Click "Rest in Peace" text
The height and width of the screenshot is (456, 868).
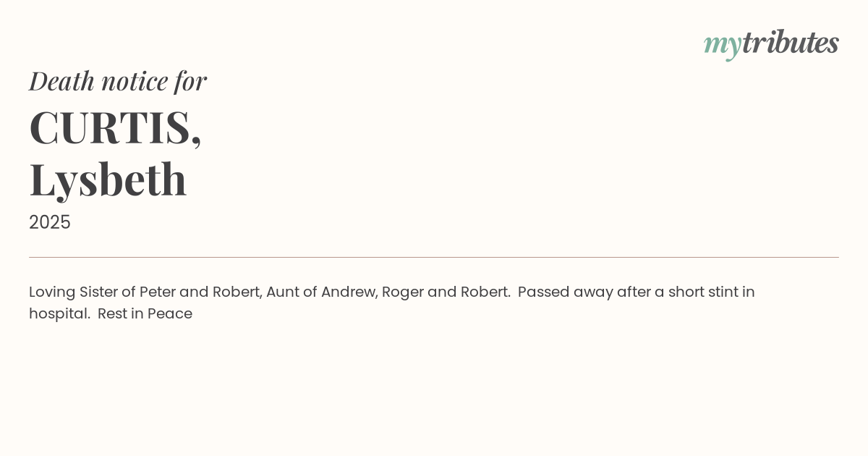[x=145, y=314]
